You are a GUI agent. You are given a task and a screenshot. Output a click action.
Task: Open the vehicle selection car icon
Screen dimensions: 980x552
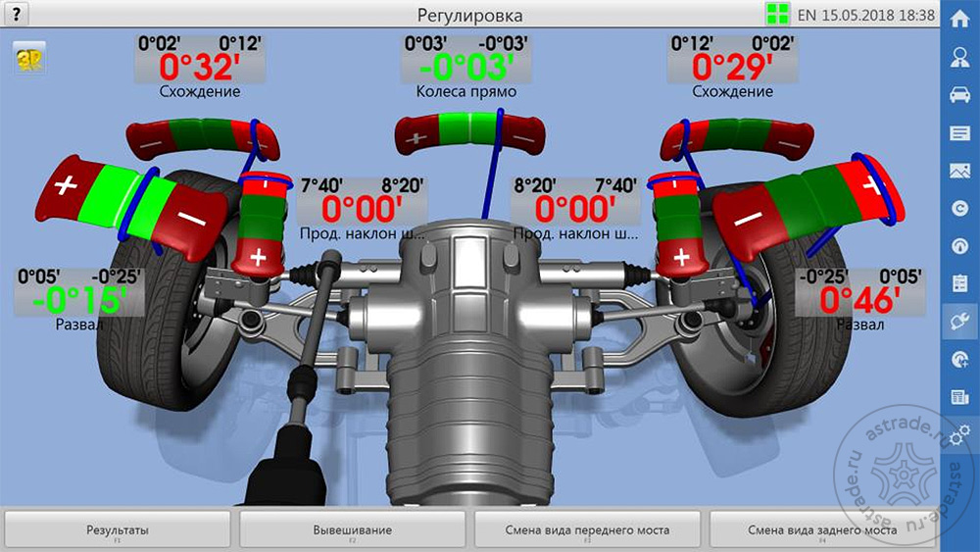(x=959, y=95)
